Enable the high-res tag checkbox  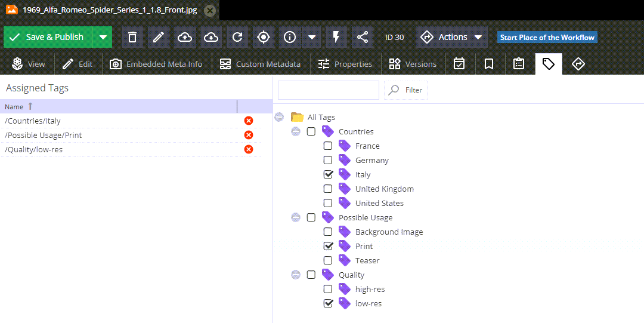pos(328,289)
